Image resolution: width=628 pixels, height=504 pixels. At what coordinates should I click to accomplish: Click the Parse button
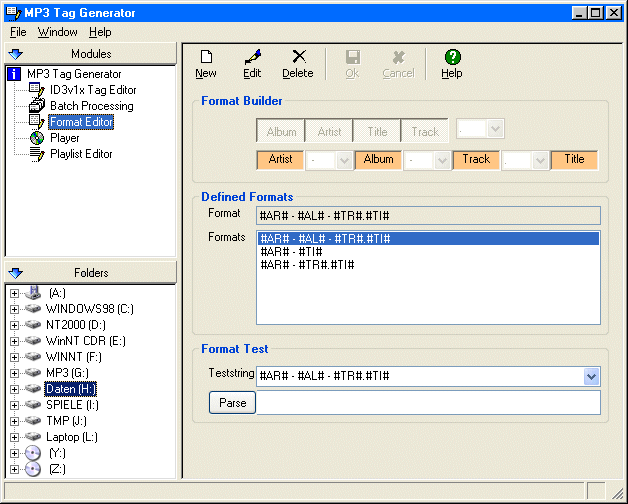[232, 402]
